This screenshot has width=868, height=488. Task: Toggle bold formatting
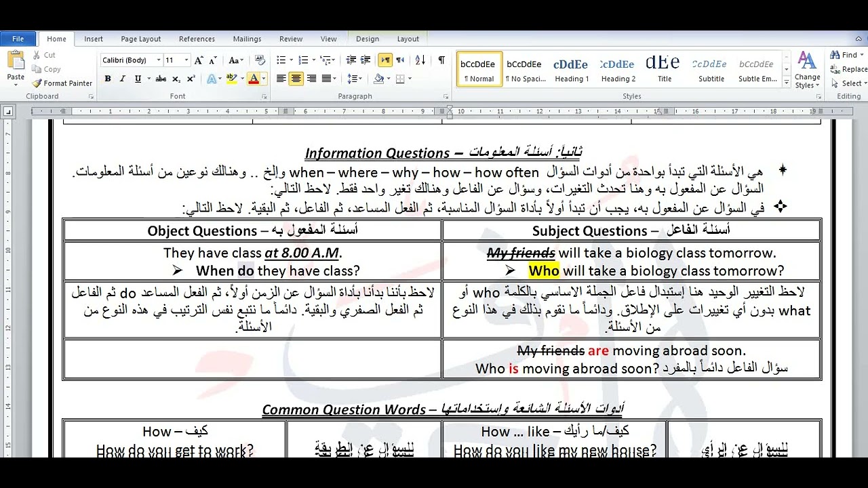[x=107, y=79]
